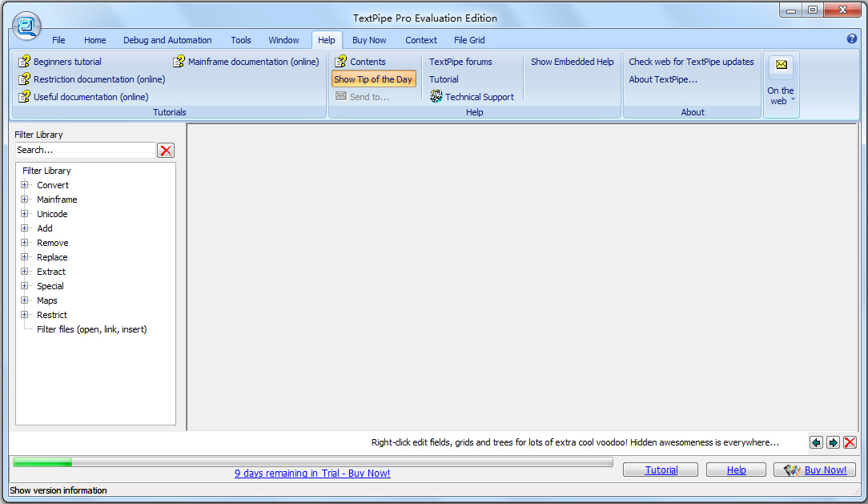Expand the Add tree node
Screen dimensions: 868x504
point(24,228)
